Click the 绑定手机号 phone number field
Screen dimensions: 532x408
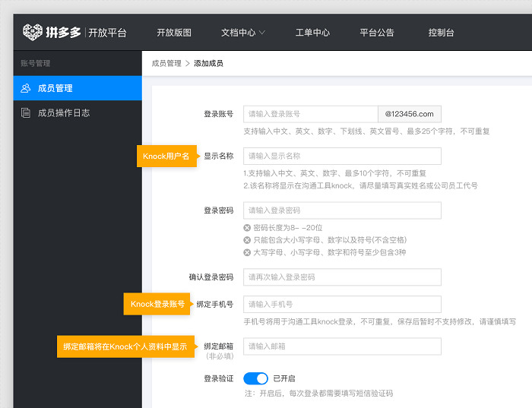[342, 305]
